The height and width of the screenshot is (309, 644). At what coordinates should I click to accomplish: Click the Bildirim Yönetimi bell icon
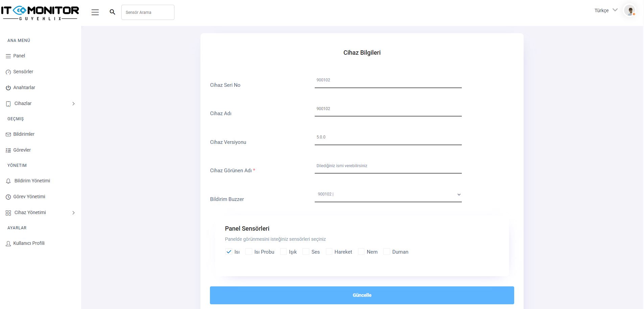coord(8,181)
